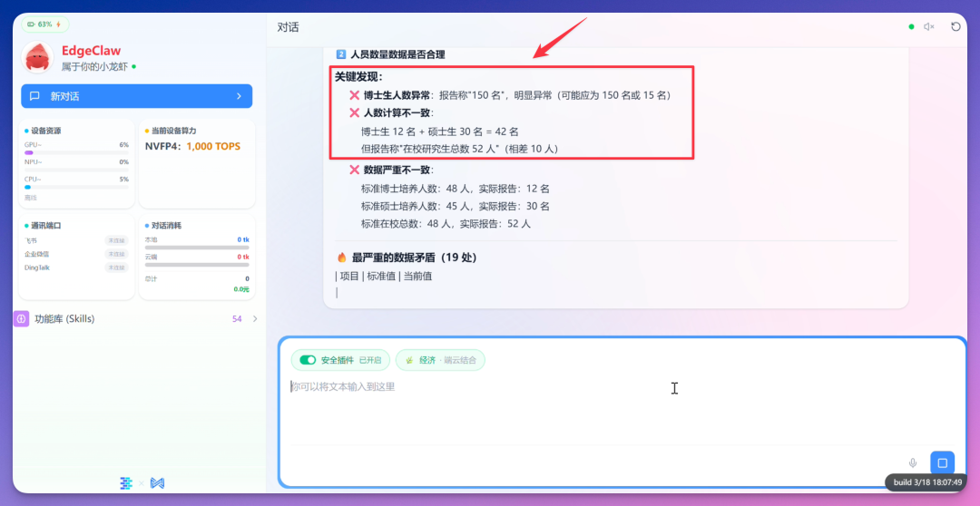Toggle the muted speaker icon in header
980x506 pixels.
point(929,27)
